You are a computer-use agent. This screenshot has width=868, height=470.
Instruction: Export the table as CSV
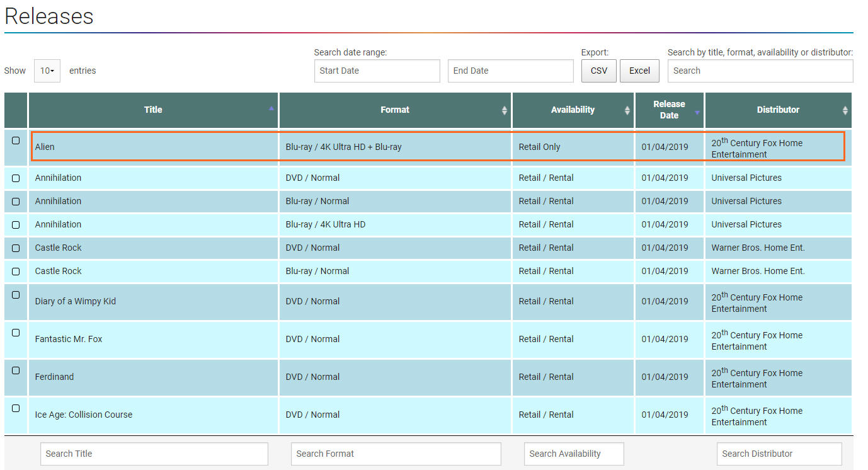598,71
